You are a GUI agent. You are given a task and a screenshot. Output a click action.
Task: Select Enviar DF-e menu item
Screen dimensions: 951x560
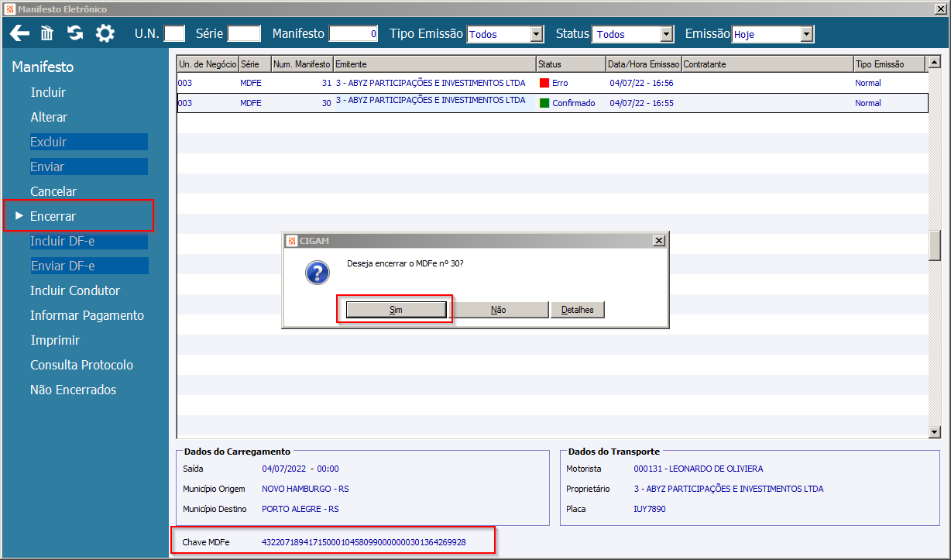89,266
